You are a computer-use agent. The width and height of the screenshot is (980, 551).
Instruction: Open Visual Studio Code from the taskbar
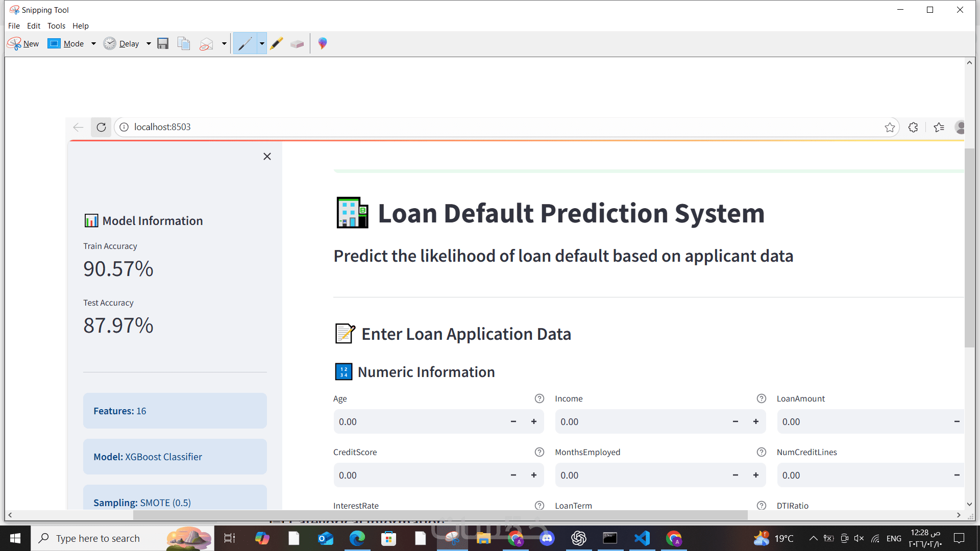coord(642,538)
